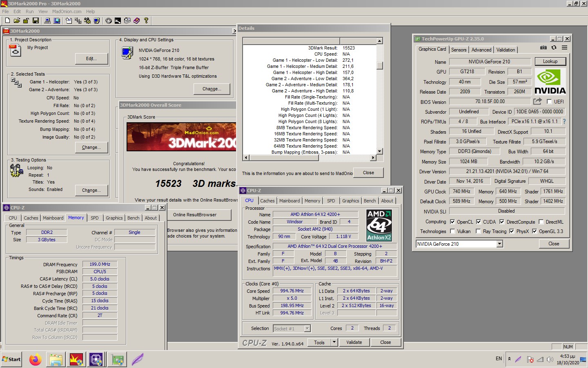Click the network signal tray icon
This screenshot has height=368, width=588.
click(540, 359)
